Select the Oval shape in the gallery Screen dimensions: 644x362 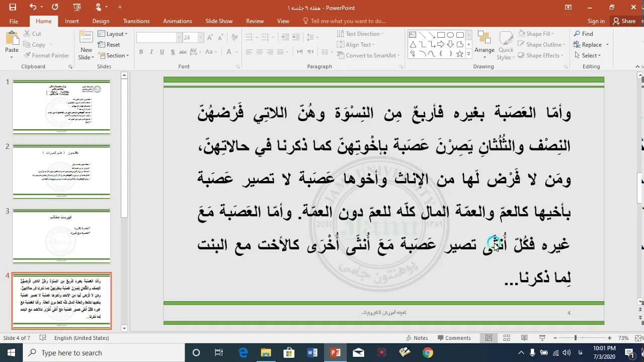[451, 35]
